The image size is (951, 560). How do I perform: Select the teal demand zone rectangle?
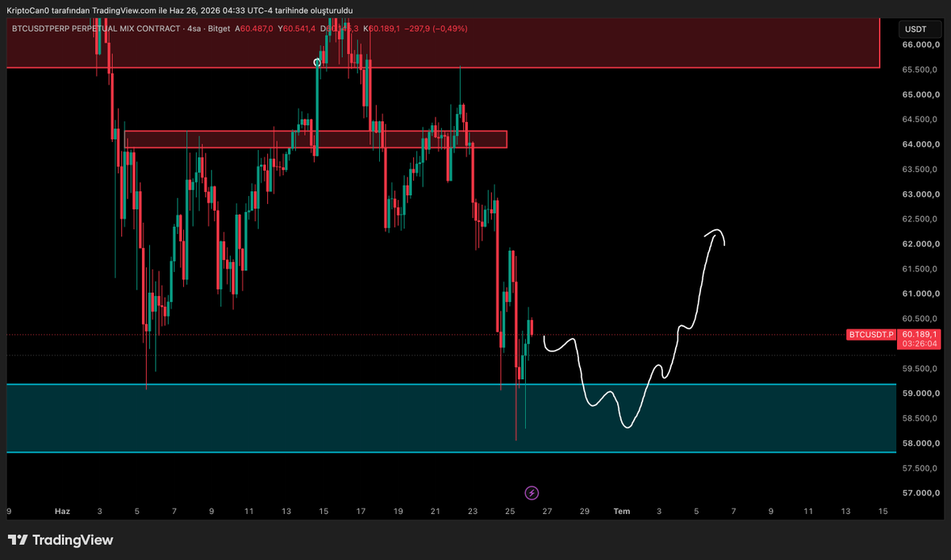tap(451, 418)
